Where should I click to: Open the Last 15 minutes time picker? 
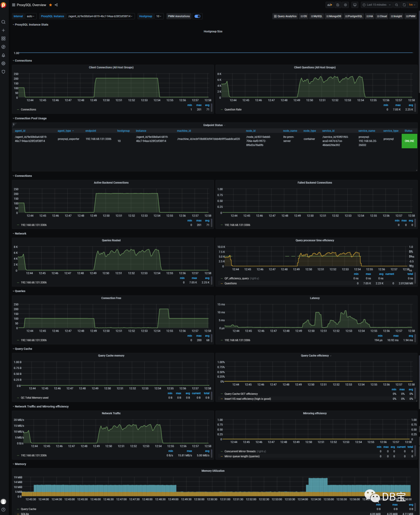coord(375,5)
